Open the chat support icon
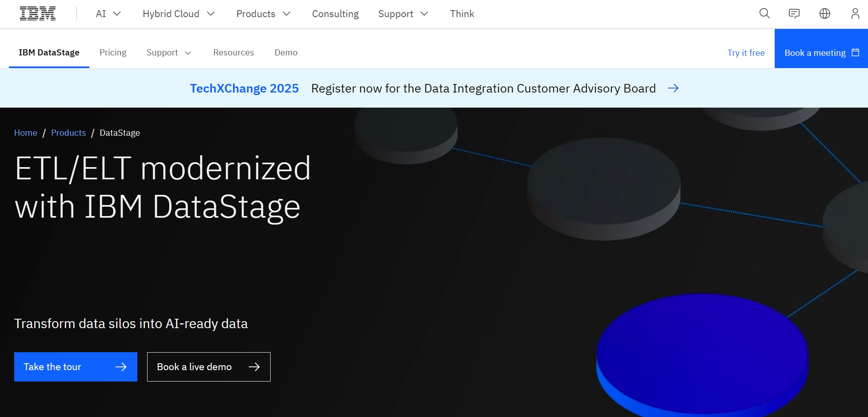Image resolution: width=868 pixels, height=417 pixels. click(x=794, y=13)
